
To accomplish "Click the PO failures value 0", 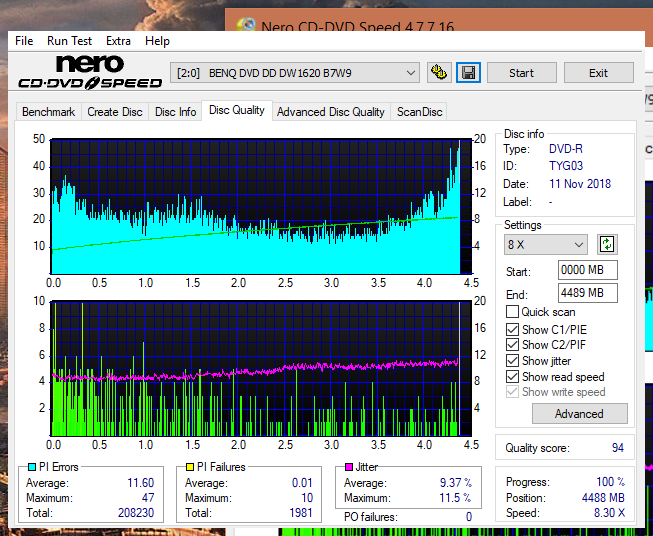I will point(469,517).
